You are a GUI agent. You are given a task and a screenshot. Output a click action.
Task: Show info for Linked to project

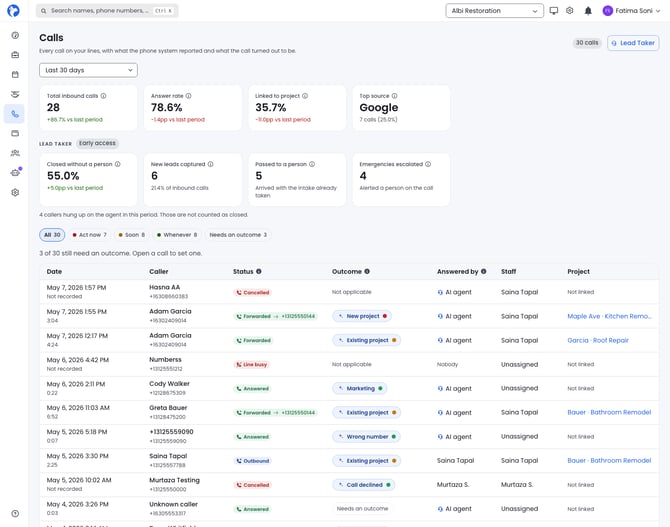[x=305, y=96]
